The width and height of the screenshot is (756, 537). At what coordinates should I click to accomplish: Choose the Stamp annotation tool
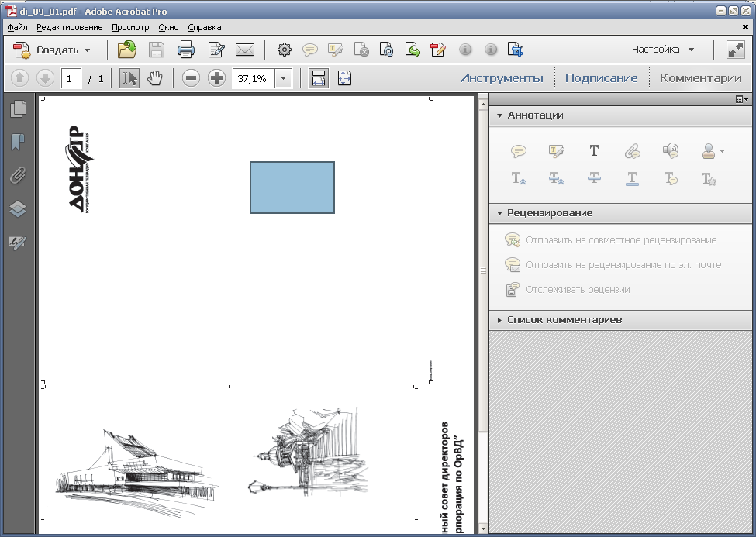click(x=709, y=151)
